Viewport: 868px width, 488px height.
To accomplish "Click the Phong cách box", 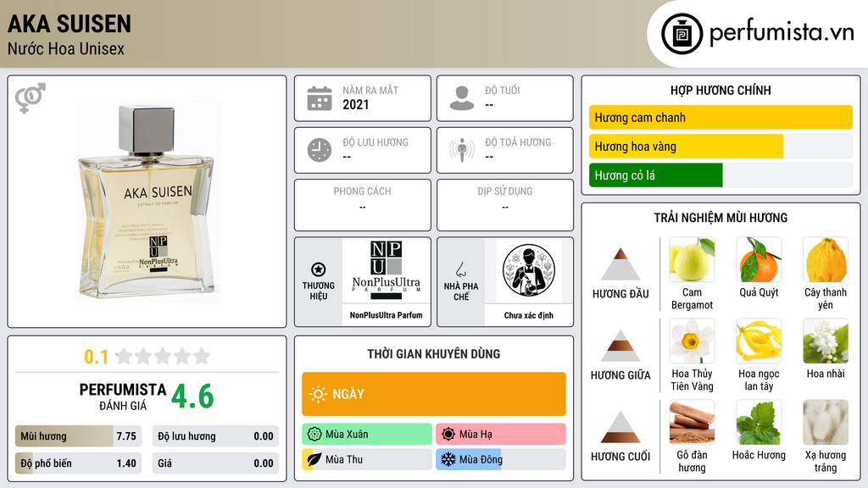I will [363, 205].
